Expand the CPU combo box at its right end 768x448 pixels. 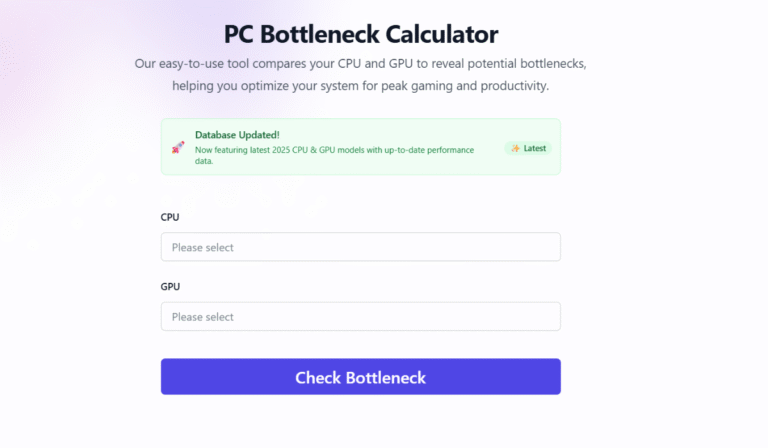pos(545,247)
